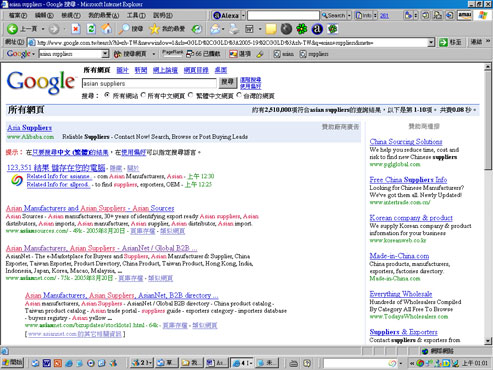Image resolution: width=493 pixels, height=370 pixels.
Task: Select the 繁體中文網頁 radio option
Action: 190,95
